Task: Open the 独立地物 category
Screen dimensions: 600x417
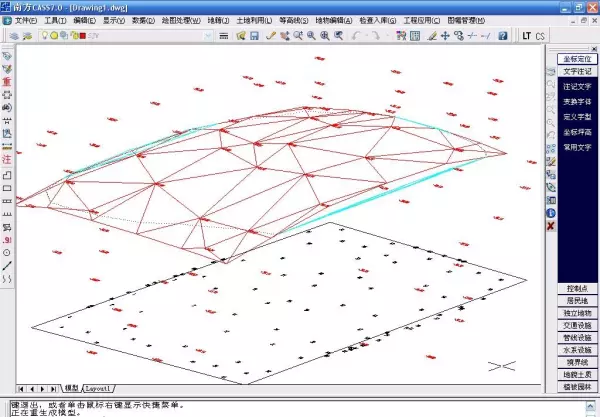Action: point(577,313)
